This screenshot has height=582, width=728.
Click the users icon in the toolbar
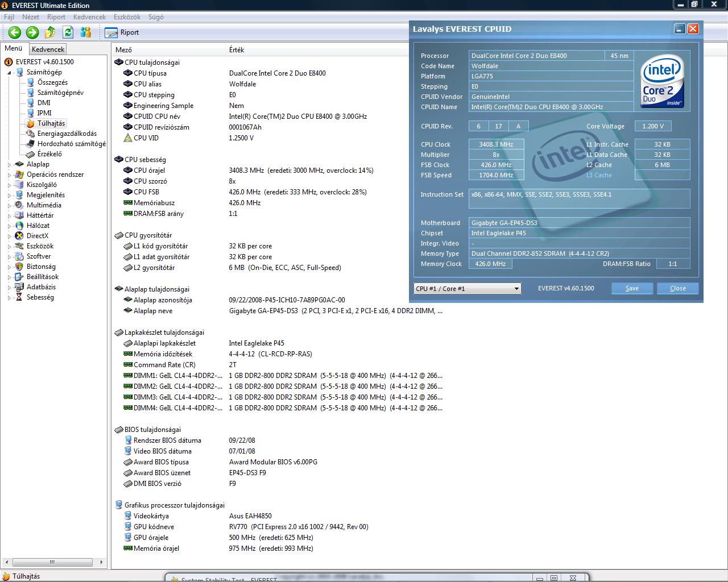click(86, 32)
